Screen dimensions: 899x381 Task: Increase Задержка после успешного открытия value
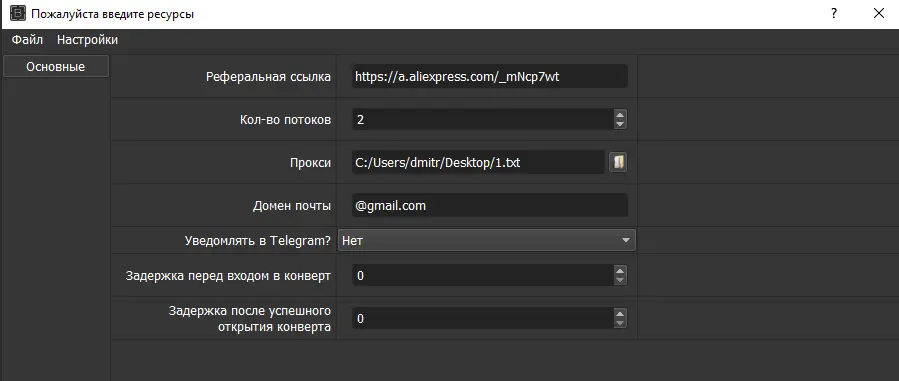[619, 313]
